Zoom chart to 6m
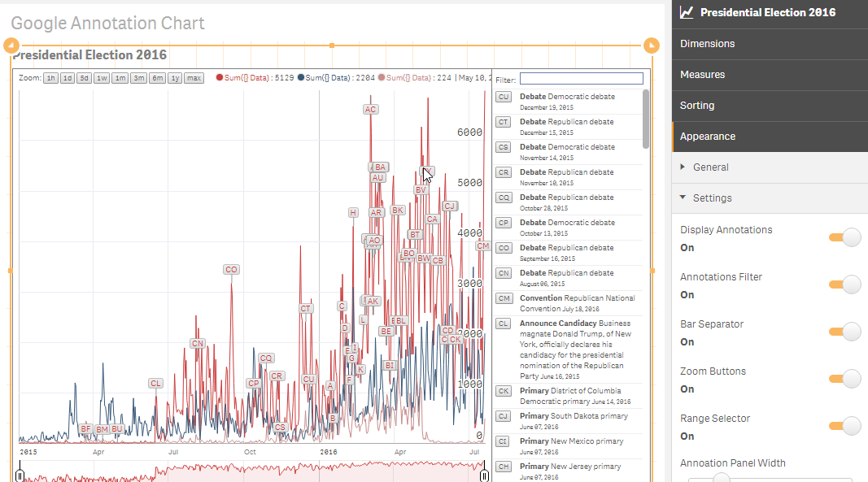The image size is (868, 482). pos(158,78)
